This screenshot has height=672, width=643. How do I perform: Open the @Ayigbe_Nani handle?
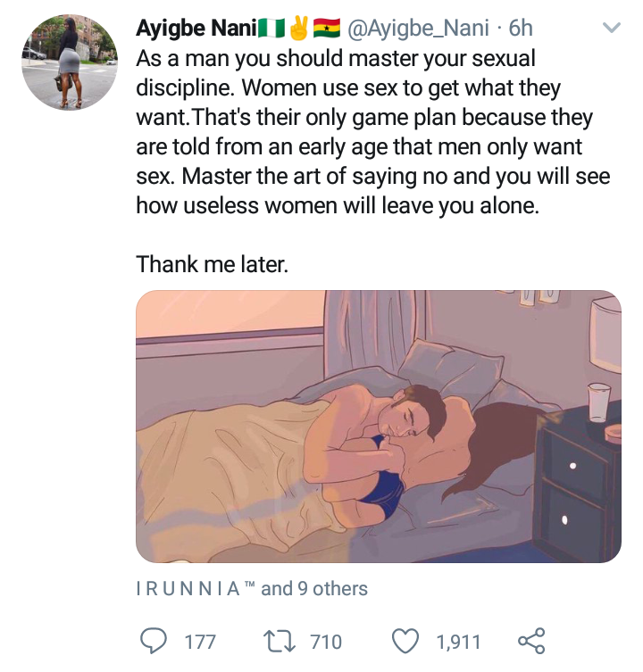pos(418,29)
